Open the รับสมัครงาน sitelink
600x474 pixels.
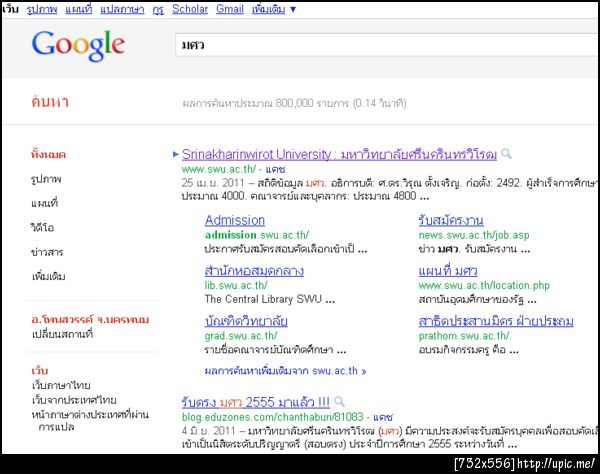tap(451, 220)
